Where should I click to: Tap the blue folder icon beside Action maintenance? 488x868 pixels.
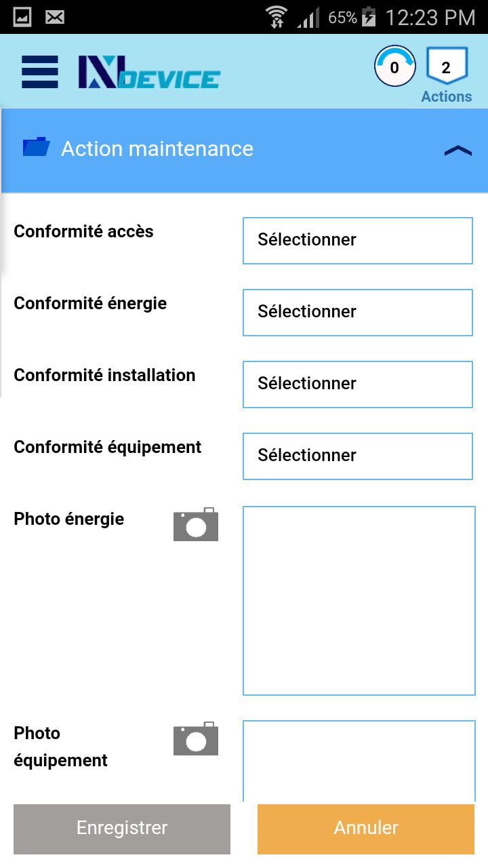click(x=36, y=146)
